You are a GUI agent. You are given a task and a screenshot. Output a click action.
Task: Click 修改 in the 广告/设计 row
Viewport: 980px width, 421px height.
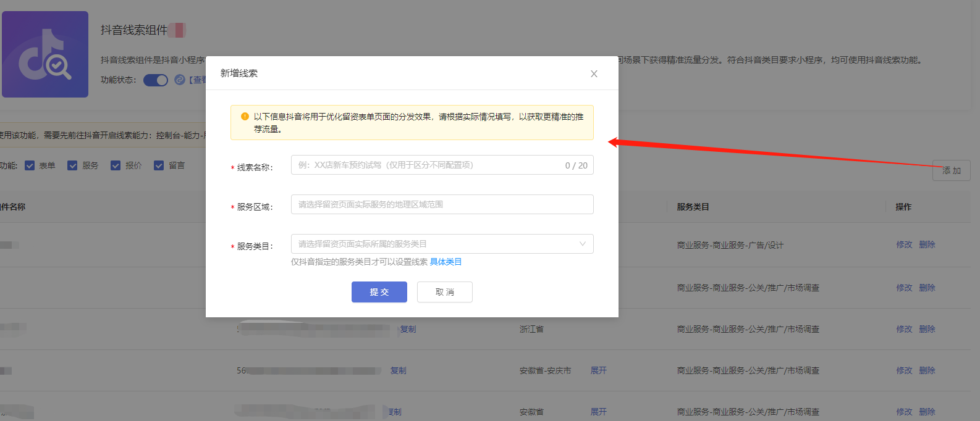click(x=904, y=244)
